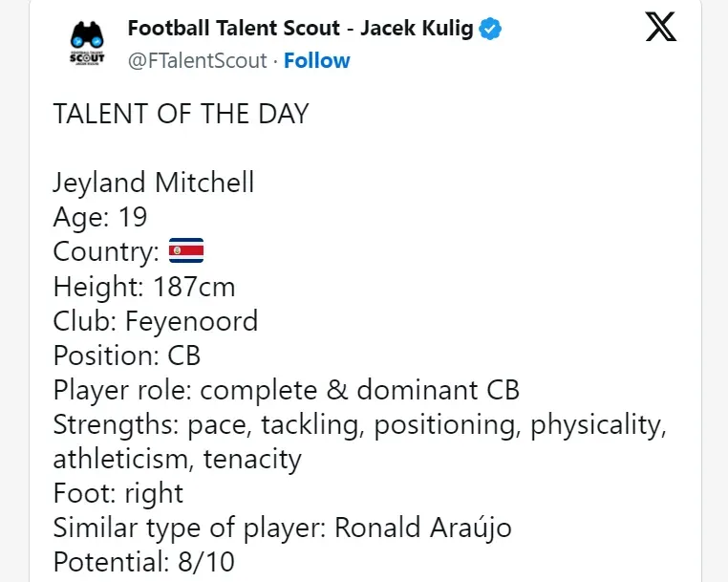Click the Club: Feyenoord line
The image size is (728, 582).
(x=155, y=321)
